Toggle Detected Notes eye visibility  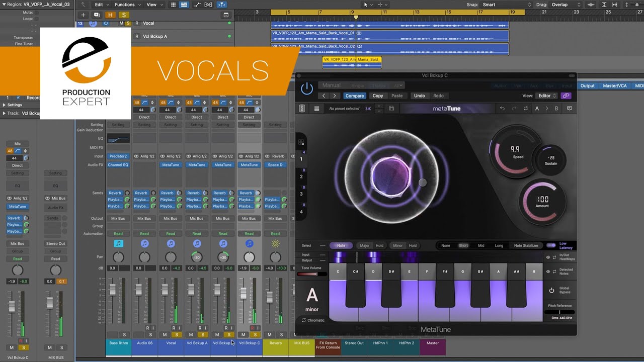pos(548,271)
